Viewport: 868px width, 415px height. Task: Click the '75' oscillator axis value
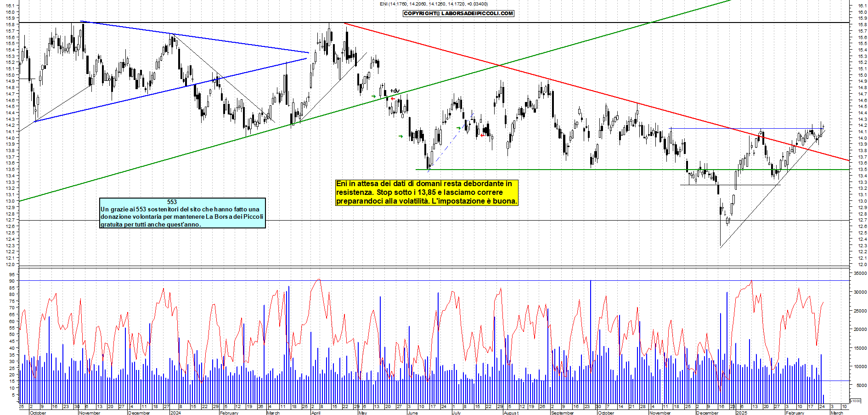coord(12,301)
